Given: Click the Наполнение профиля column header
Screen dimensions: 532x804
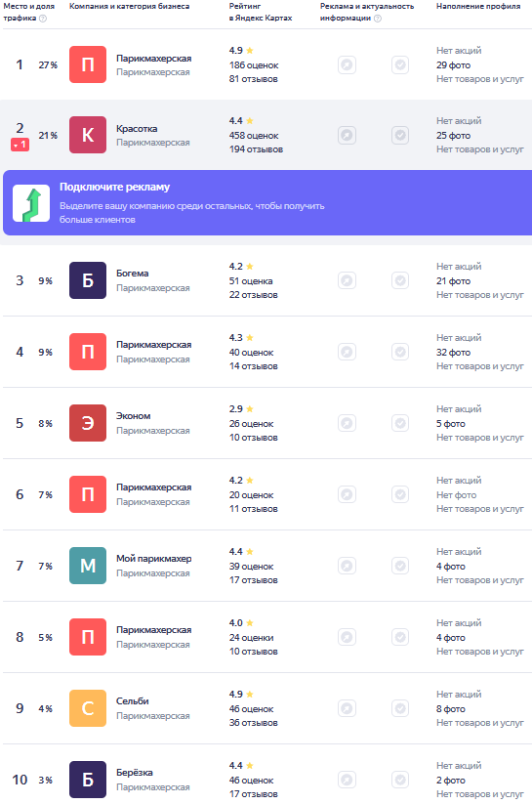Looking at the screenshot, I should pos(478,6).
